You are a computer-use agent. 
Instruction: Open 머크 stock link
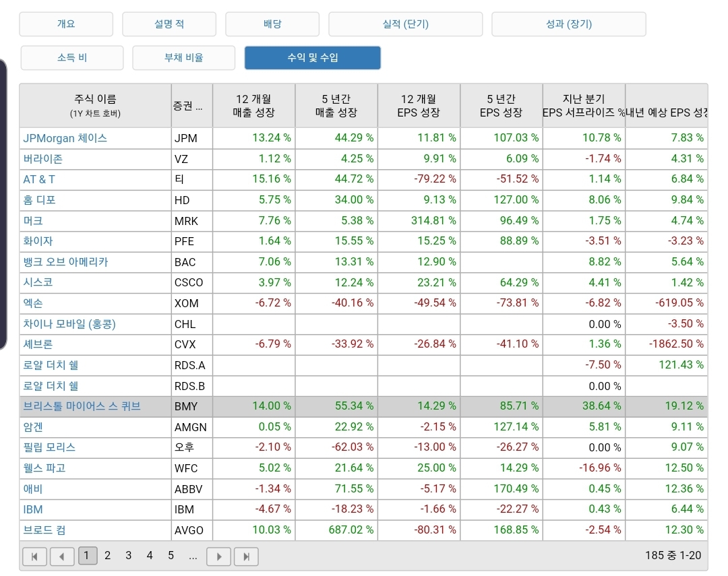pyautogui.click(x=33, y=220)
